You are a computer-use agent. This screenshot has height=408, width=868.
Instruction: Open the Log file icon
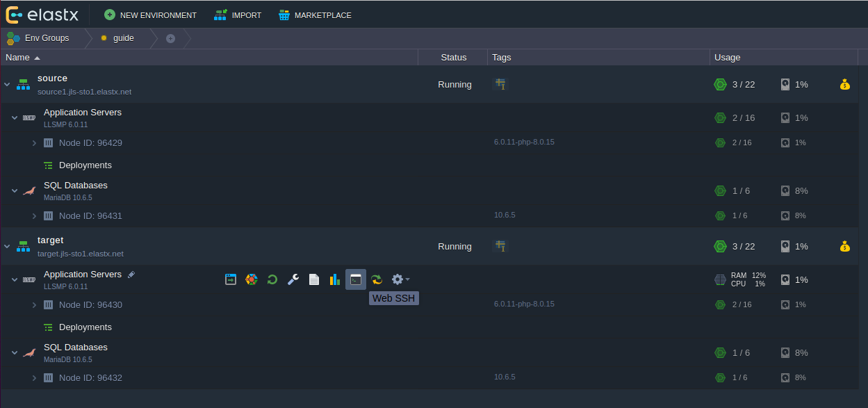click(314, 279)
